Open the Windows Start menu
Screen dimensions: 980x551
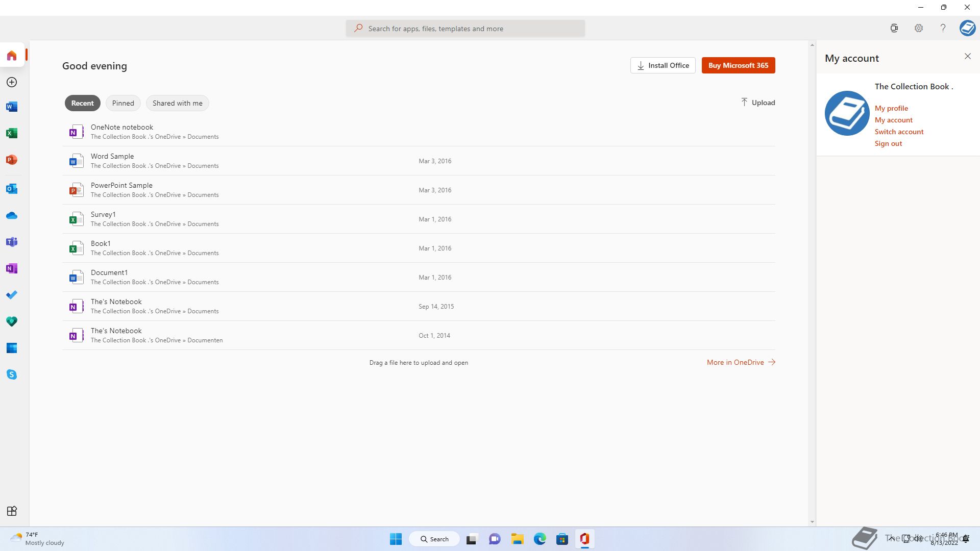point(396,539)
